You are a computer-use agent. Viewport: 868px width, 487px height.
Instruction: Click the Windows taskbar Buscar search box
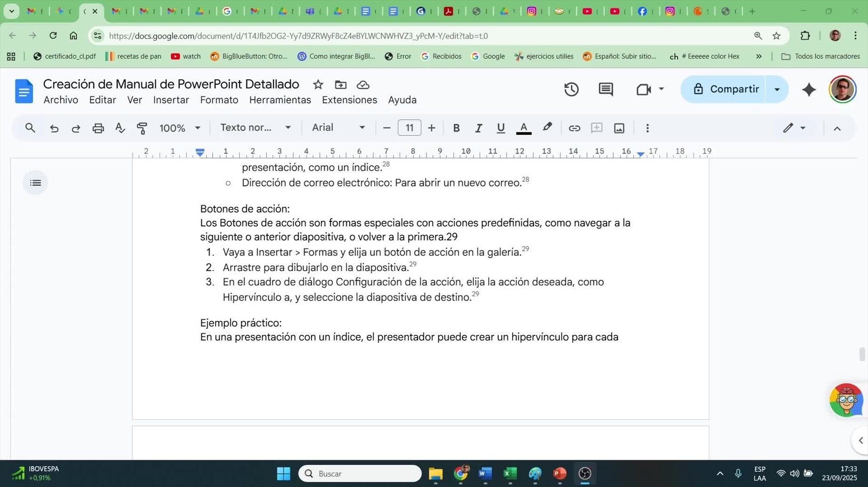360,473
